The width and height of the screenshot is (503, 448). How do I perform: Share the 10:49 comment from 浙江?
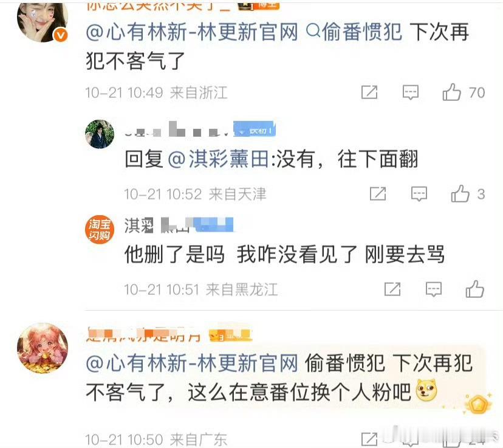(x=369, y=92)
